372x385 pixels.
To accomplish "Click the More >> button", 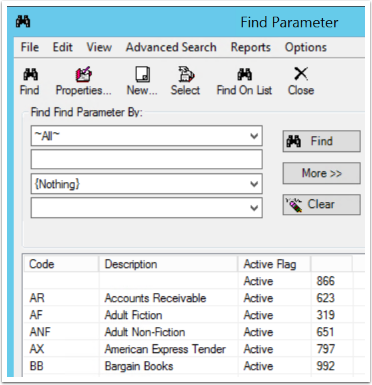I will (x=322, y=173).
